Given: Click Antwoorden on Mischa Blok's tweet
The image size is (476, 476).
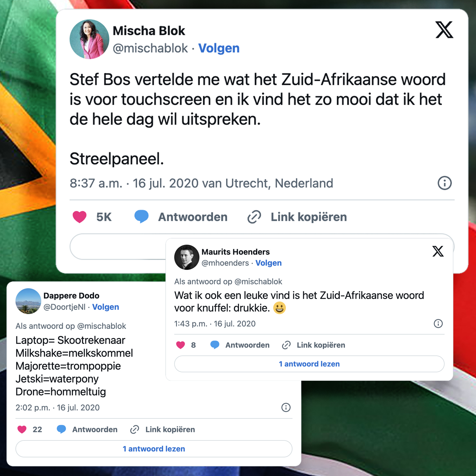Looking at the screenshot, I should (193, 217).
